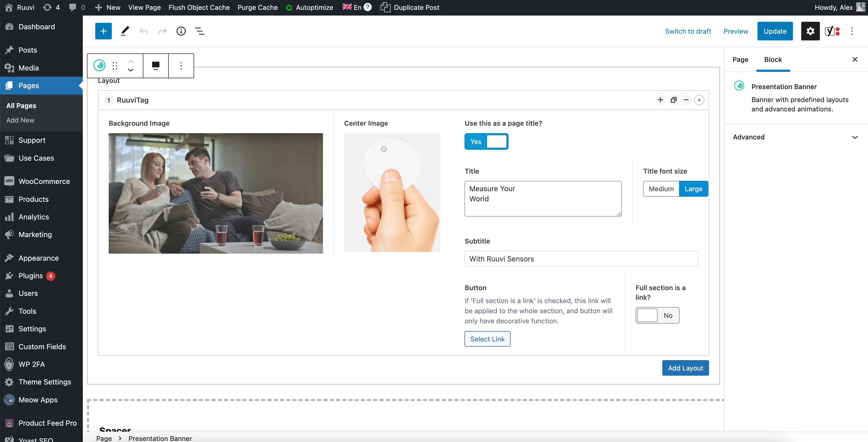
Task: Open the document Details info icon
Action: coord(181,31)
